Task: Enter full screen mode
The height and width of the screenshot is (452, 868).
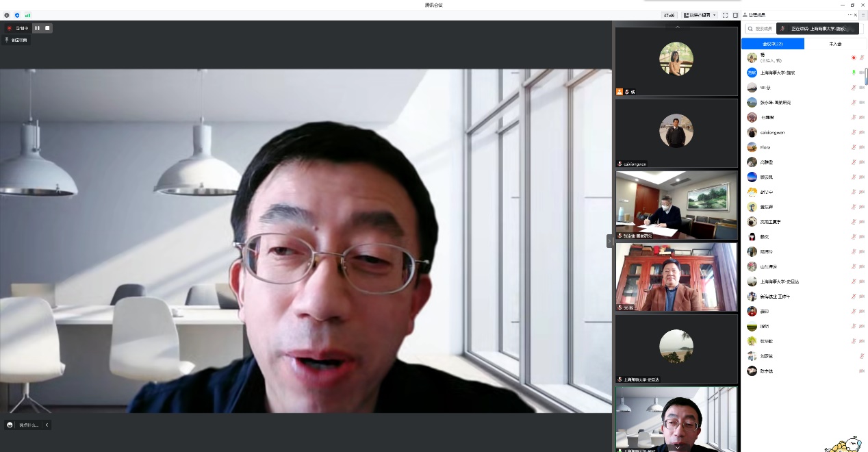Action: tap(725, 14)
